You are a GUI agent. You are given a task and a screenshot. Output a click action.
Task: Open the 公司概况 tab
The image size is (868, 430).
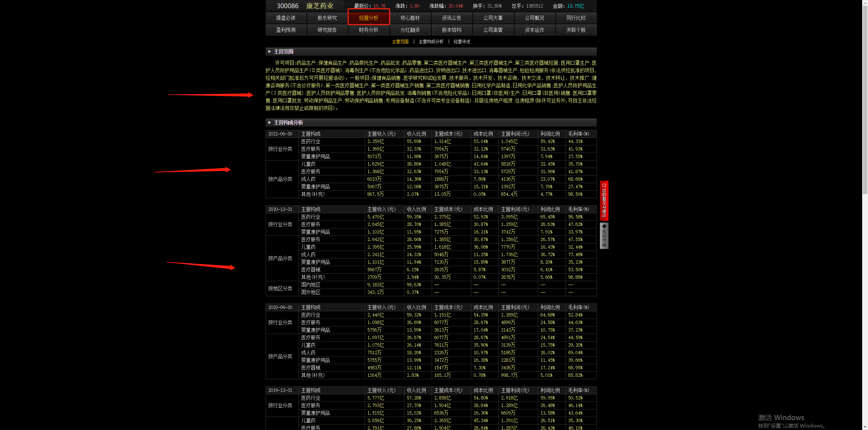534,18
